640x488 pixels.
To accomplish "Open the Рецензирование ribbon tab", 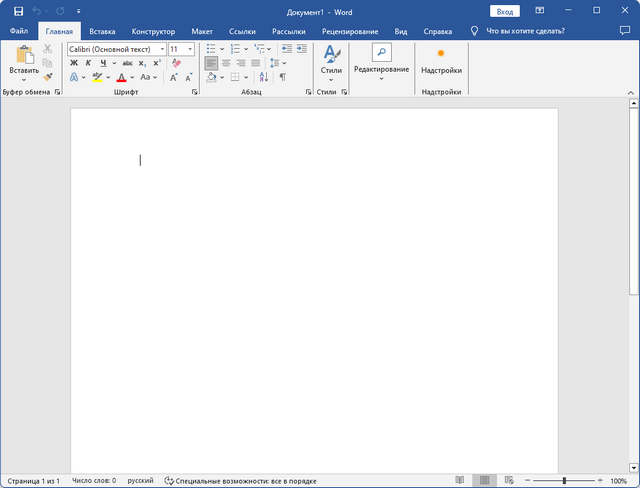I will pyautogui.click(x=352, y=31).
